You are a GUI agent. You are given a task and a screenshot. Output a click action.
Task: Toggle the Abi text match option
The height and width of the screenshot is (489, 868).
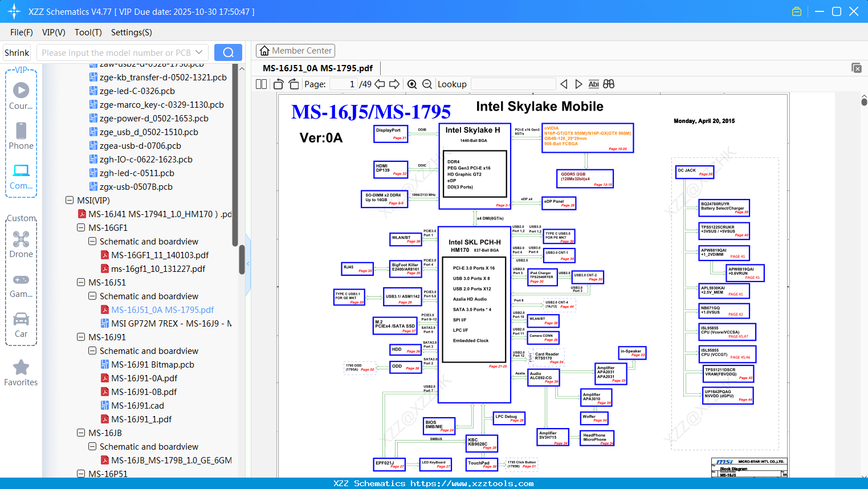(593, 84)
